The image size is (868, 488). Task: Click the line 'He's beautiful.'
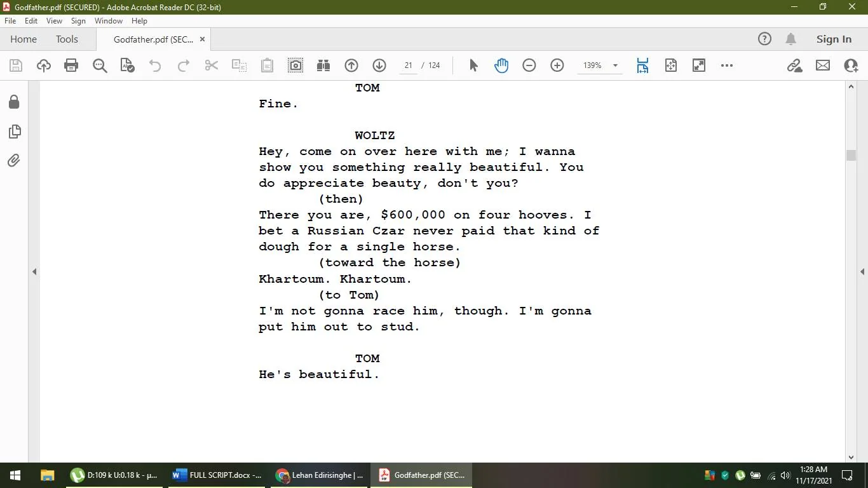319,374
